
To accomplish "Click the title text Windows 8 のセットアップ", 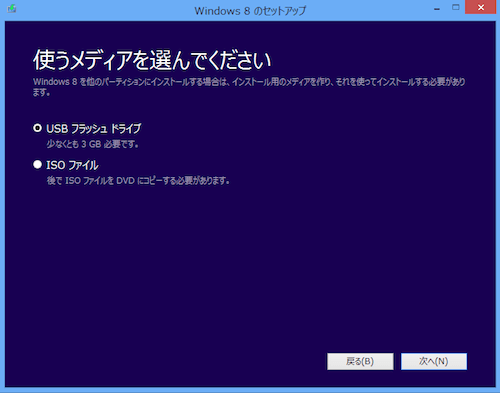I will [250, 11].
